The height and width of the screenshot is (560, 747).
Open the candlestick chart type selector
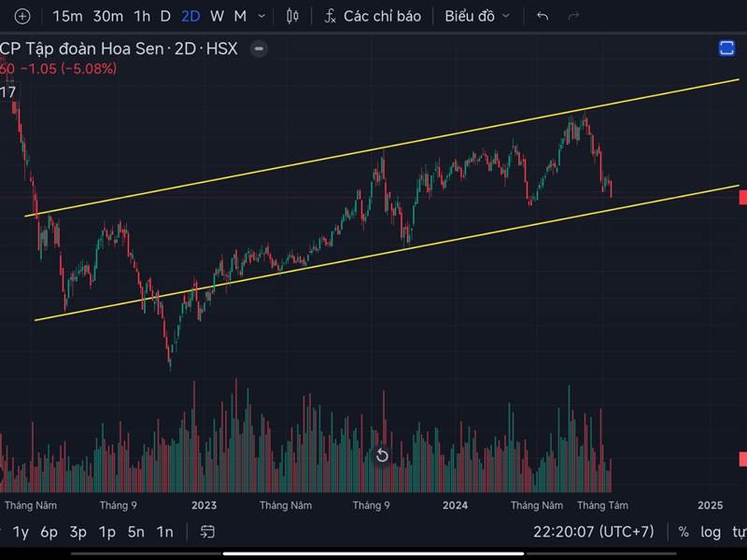292,17
